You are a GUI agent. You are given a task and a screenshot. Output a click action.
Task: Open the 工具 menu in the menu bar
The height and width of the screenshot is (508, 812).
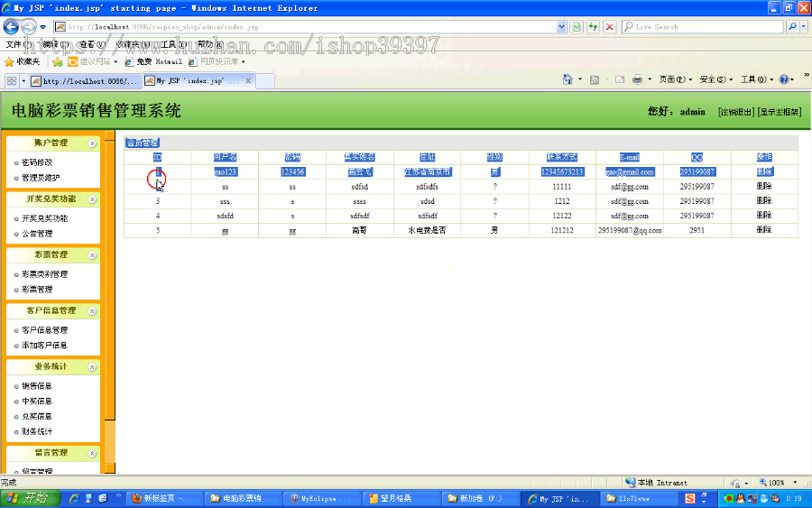(x=172, y=44)
